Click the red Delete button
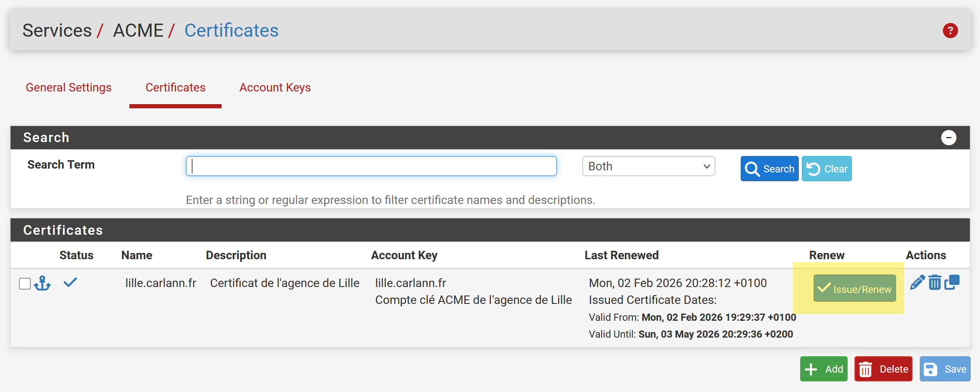 [x=883, y=369]
